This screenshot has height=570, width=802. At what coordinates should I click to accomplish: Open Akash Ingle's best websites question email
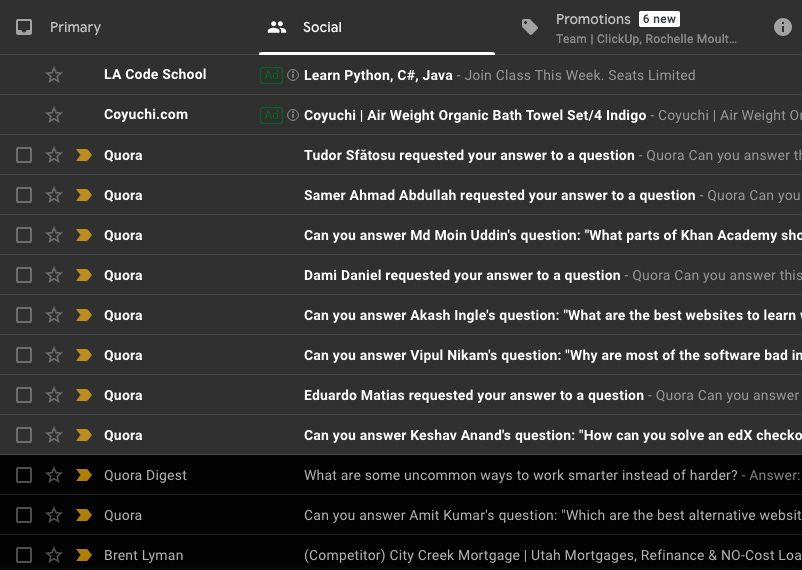click(401, 315)
